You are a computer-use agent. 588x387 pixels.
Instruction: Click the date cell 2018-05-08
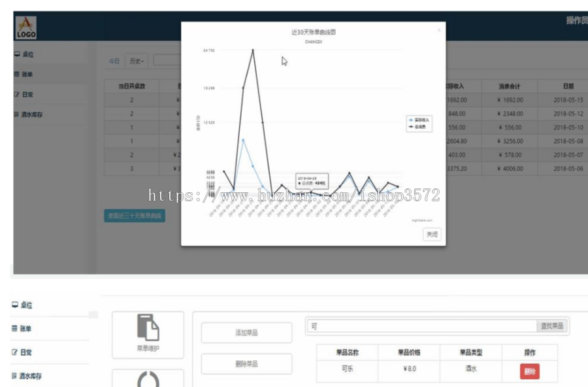coord(568,141)
